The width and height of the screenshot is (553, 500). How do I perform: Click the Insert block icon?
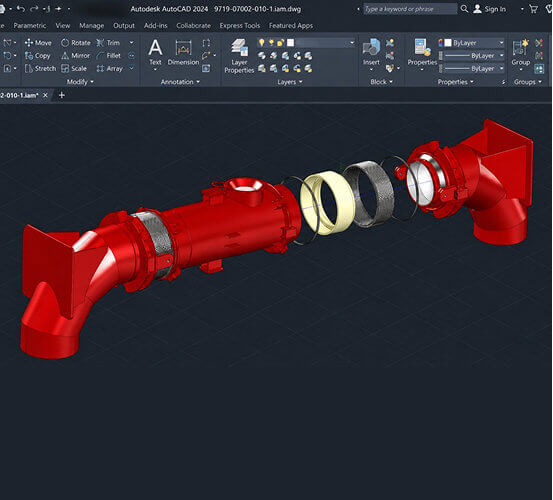[x=371, y=52]
